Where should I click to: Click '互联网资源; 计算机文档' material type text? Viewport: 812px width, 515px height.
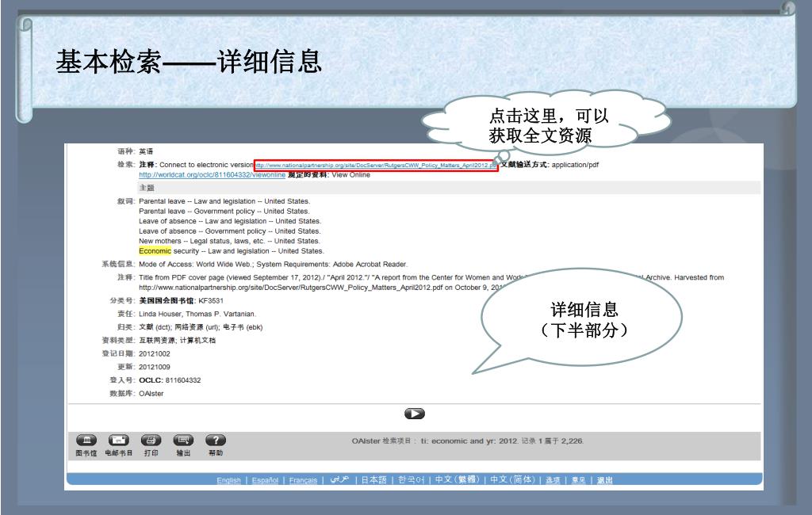[177, 341]
